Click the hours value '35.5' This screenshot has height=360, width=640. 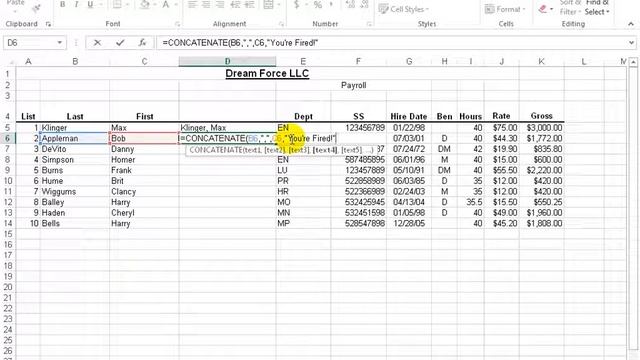pos(471,202)
